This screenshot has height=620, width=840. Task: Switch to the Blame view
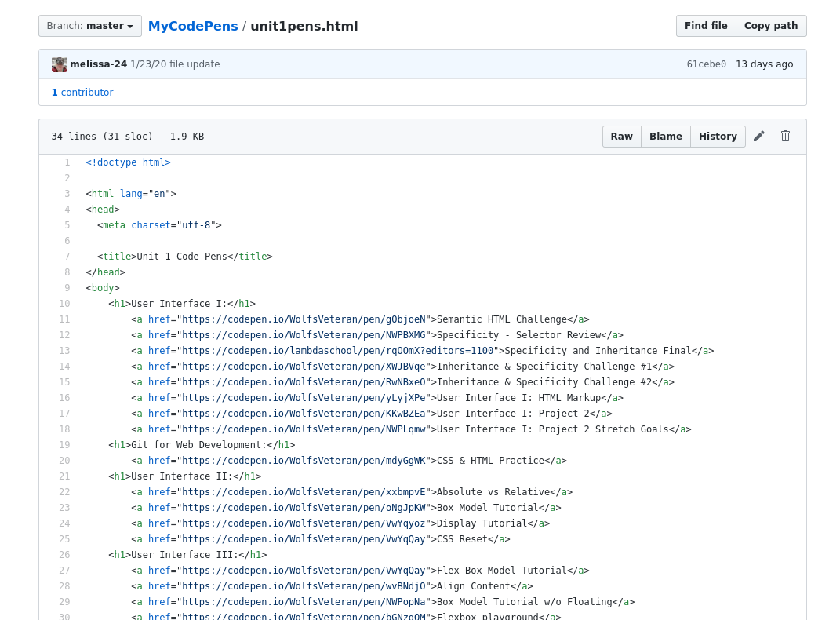point(665,136)
